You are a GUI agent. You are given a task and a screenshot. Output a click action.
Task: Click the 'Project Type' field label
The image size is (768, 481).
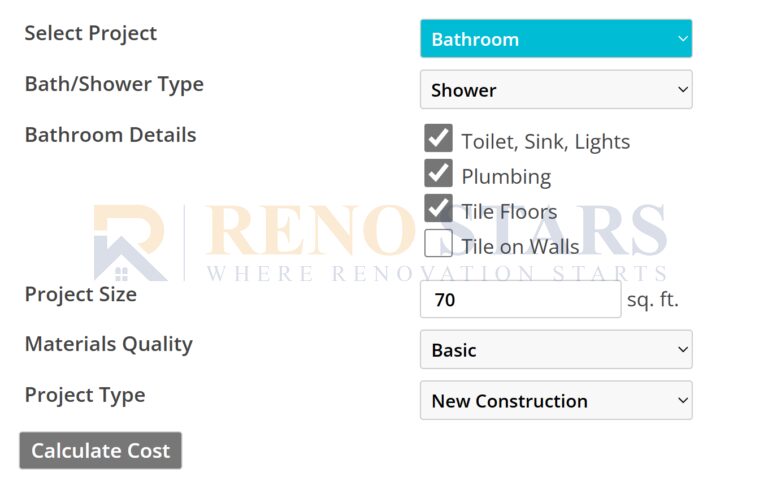[x=84, y=395]
